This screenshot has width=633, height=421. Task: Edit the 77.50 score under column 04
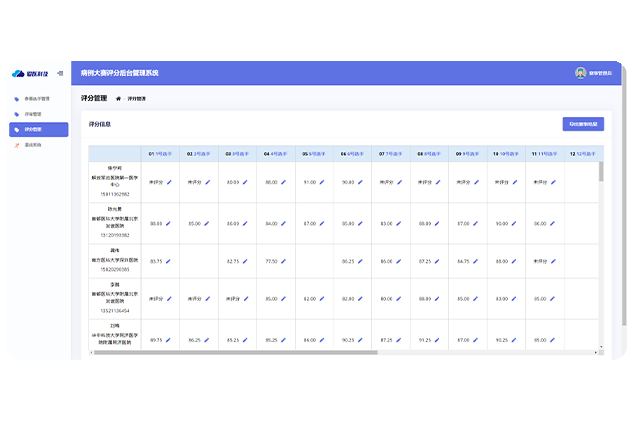(x=283, y=262)
